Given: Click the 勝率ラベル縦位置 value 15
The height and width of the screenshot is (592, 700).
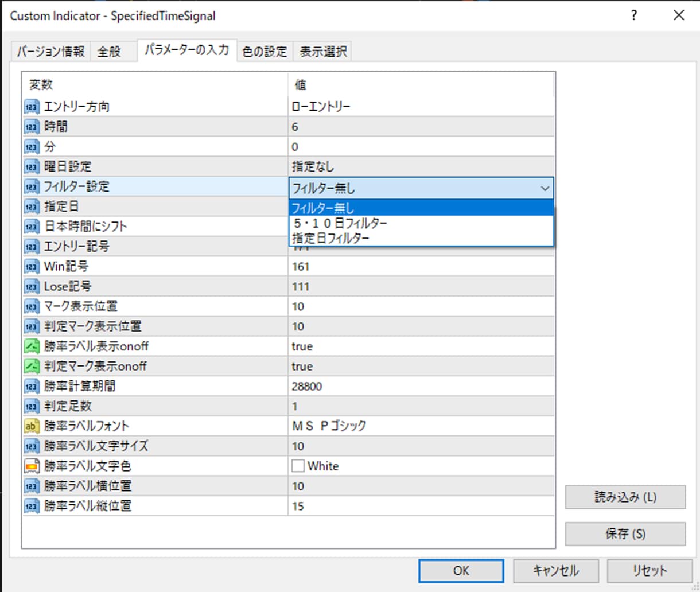Looking at the screenshot, I should coord(298,507).
